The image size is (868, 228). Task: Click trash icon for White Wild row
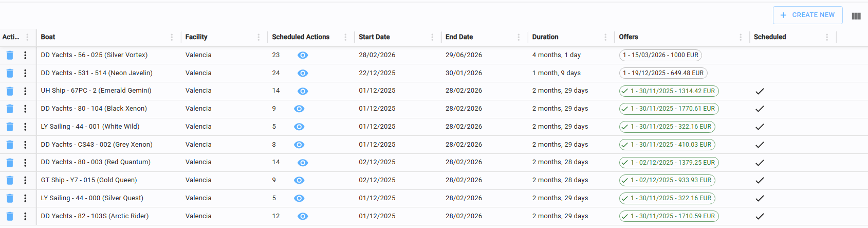click(x=10, y=127)
